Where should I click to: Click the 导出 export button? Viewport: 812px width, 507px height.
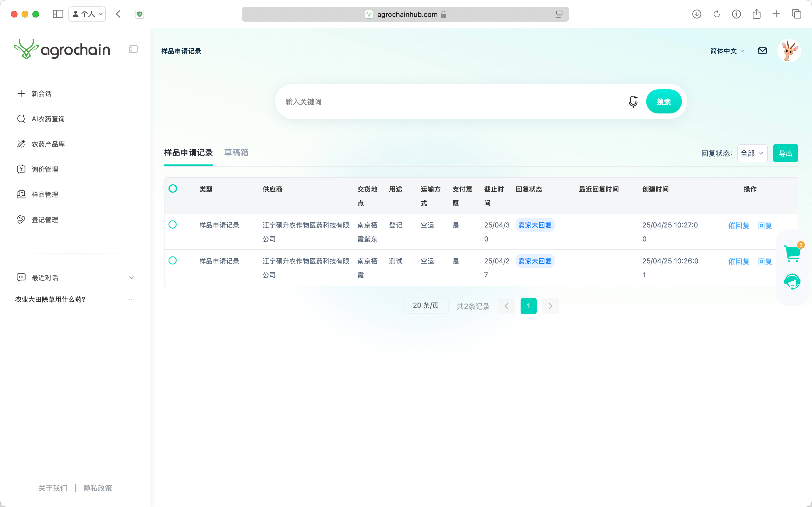point(785,153)
